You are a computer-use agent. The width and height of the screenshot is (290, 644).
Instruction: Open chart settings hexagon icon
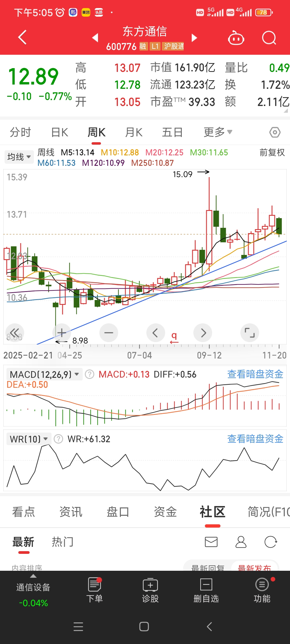(275, 132)
